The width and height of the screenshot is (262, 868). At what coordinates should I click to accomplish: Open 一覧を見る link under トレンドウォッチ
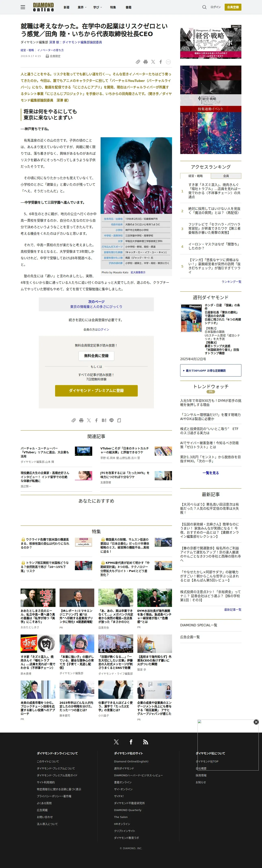pos(210,473)
